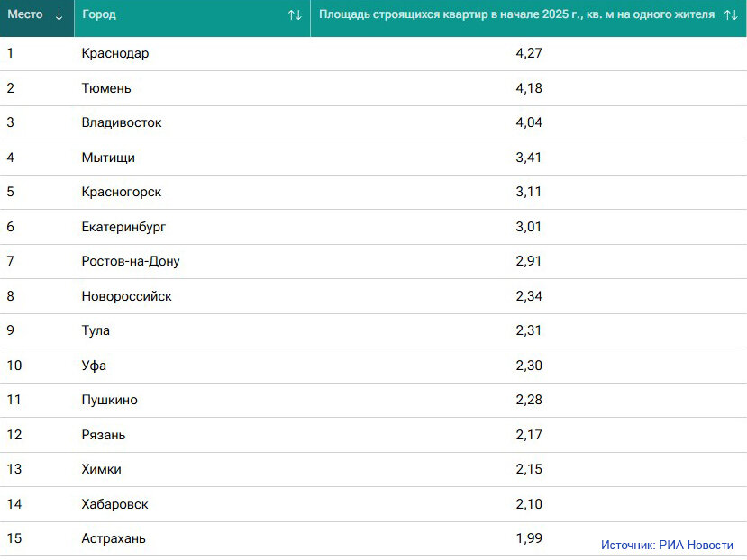Click the Город header label

coord(99,14)
